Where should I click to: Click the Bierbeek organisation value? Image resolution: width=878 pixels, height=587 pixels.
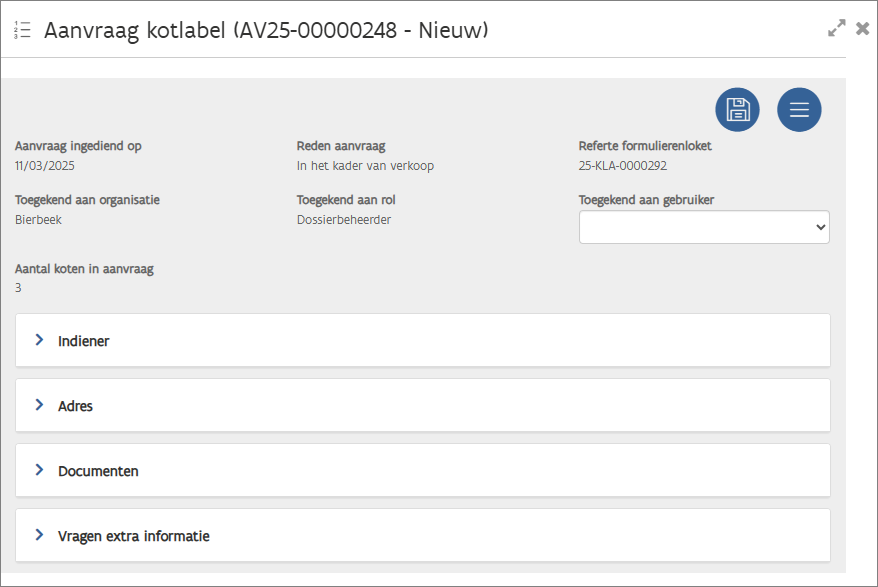(38, 220)
